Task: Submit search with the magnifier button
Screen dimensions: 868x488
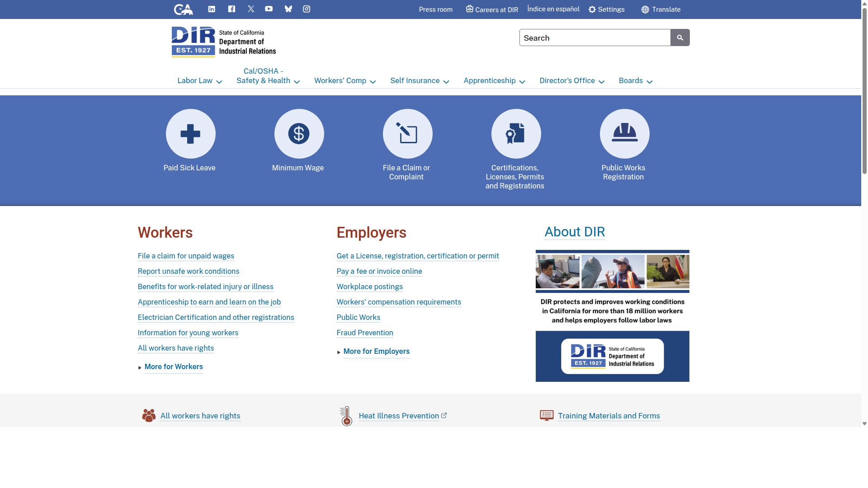Action: (680, 38)
